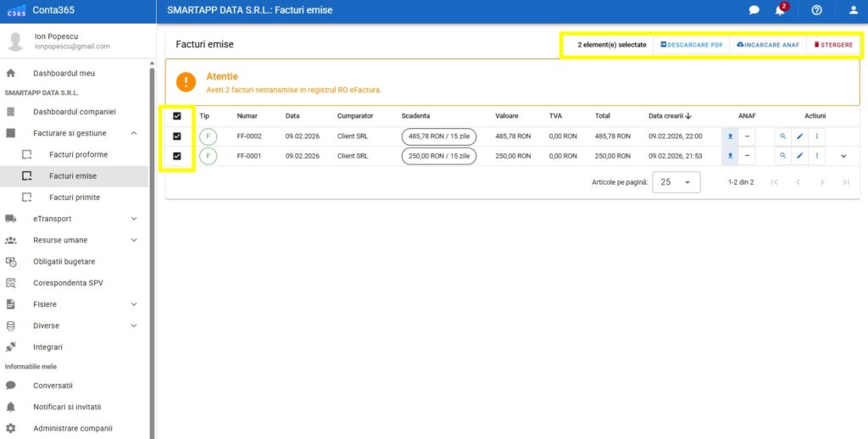The width and height of the screenshot is (868, 439).
Task: Click the help question mark icon
Action: (x=817, y=10)
